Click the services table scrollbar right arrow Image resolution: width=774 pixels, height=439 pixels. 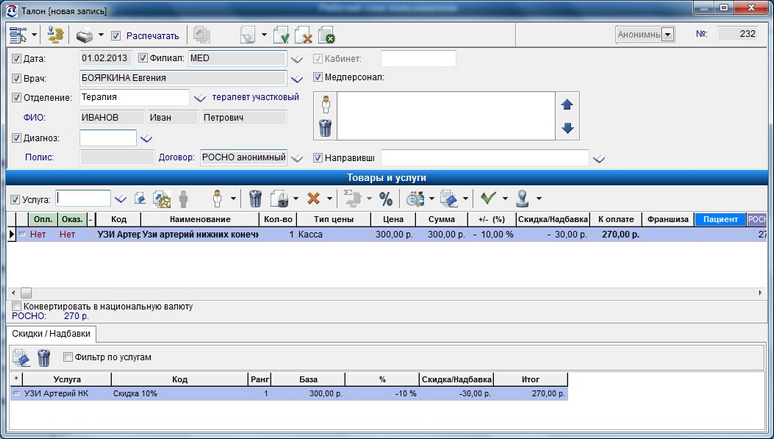760,293
